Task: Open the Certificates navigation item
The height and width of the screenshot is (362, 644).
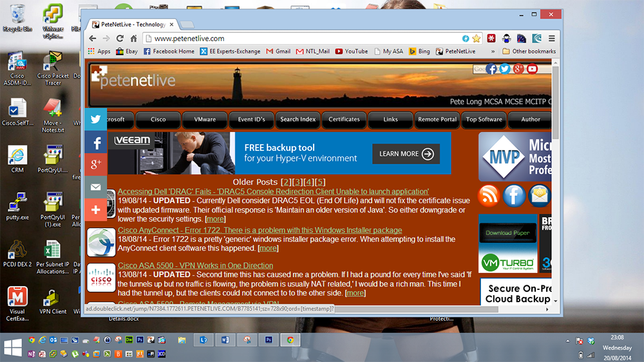Action: pos(344,120)
